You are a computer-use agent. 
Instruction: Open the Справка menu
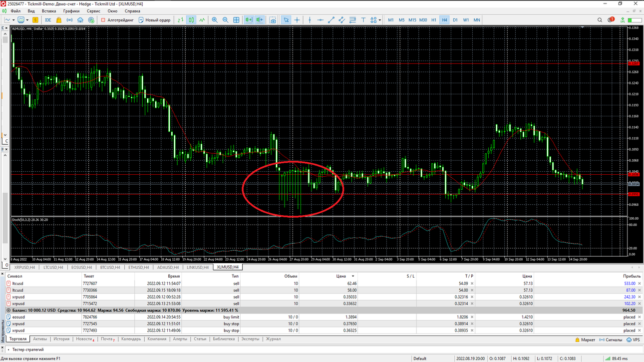tap(132, 11)
